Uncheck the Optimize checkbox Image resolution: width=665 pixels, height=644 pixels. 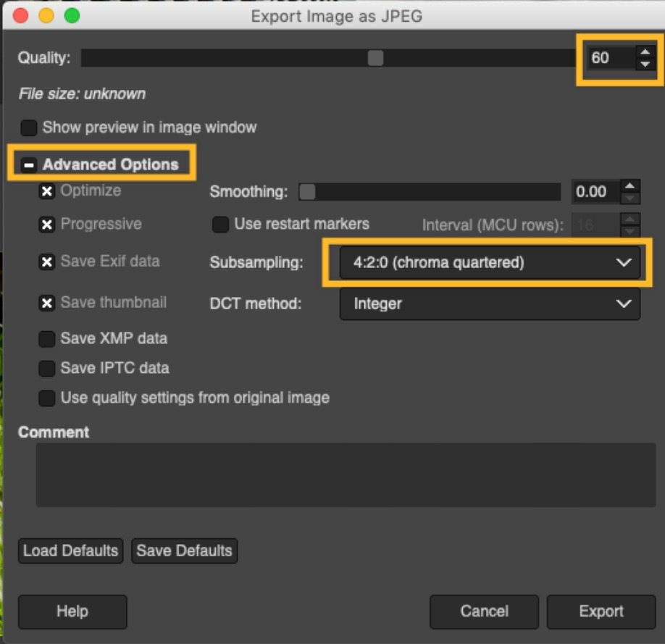tap(47, 191)
